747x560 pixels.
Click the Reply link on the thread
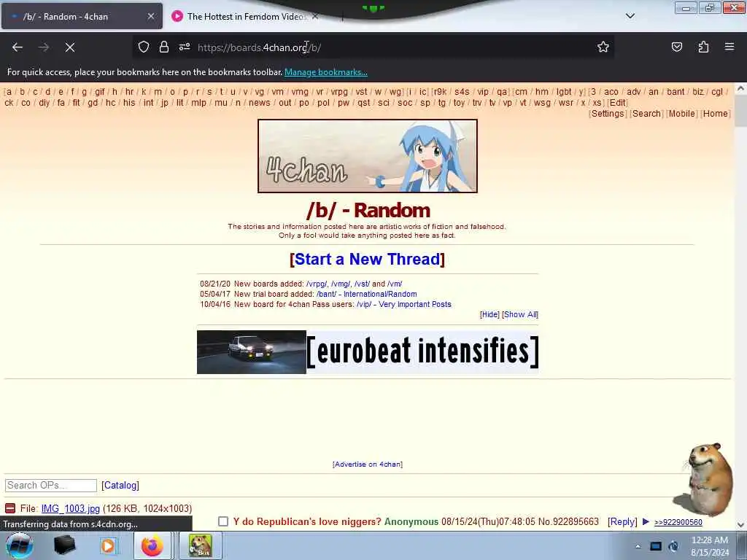click(x=622, y=522)
